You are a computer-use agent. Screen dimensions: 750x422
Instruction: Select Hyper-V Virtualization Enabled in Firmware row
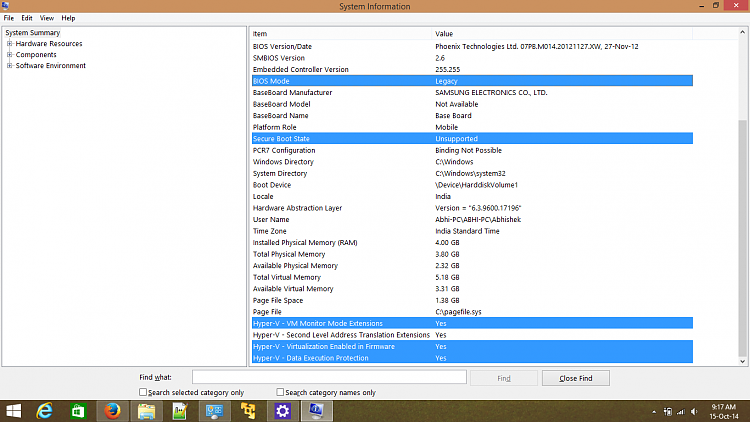coord(472,346)
